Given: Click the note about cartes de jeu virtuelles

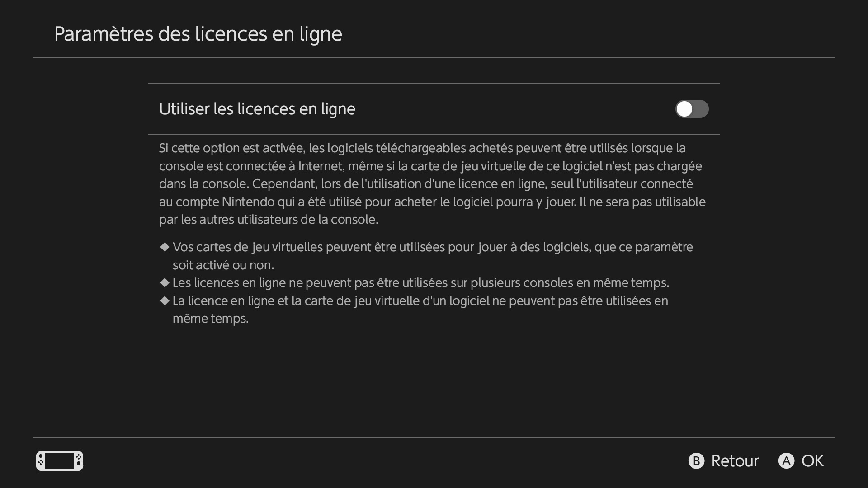Looking at the screenshot, I should [x=433, y=256].
